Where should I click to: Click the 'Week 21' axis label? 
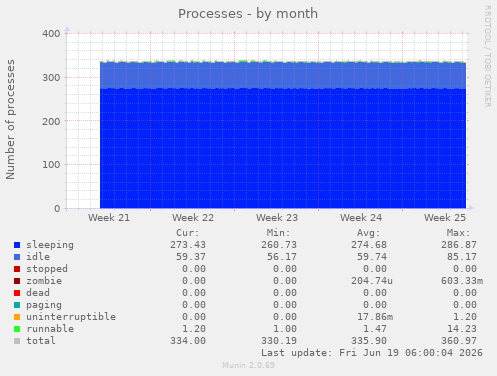point(109,218)
